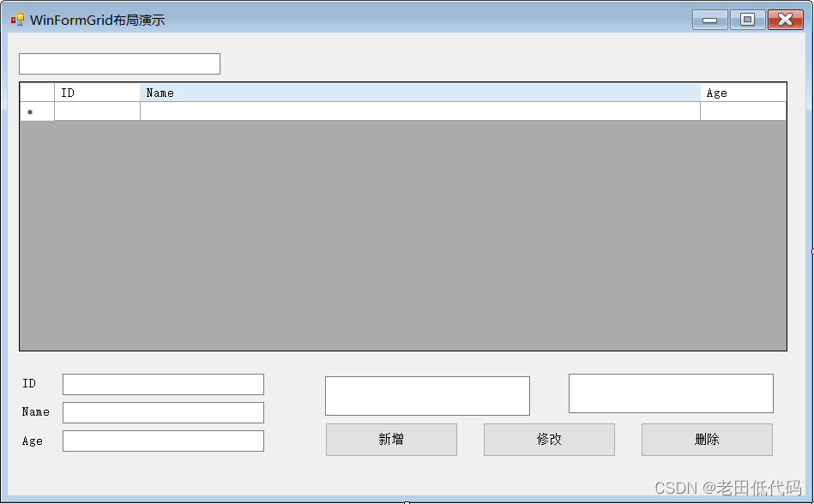
Task: Focus the ID input field
Action: [x=164, y=384]
